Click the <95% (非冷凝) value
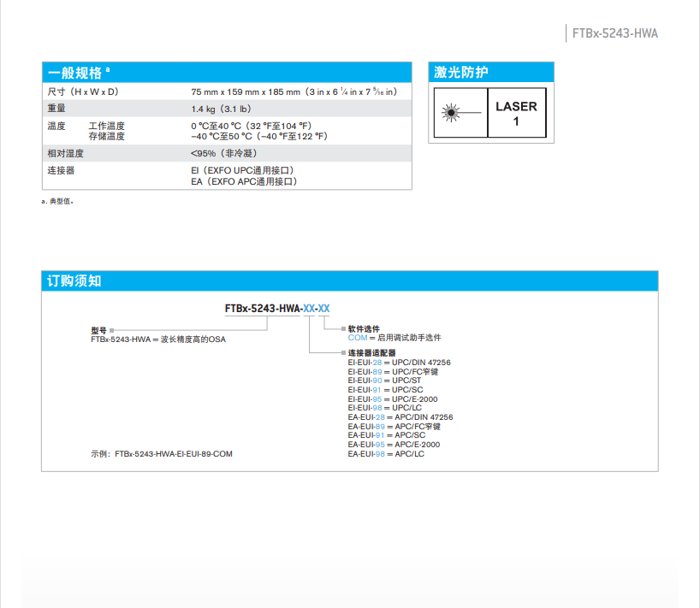The image size is (700, 608). [224, 153]
